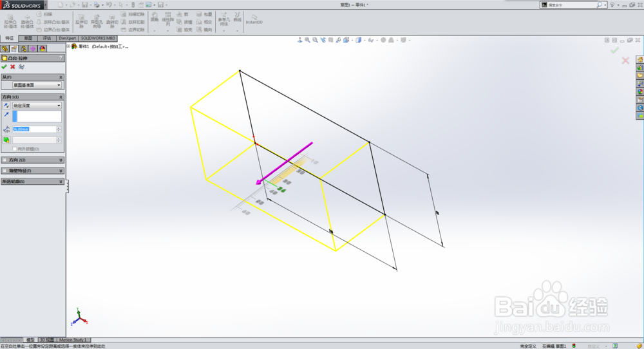This screenshot has width=644, height=349.
Task: Click the direction of extrusion selection box
Action: click(37, 117)
